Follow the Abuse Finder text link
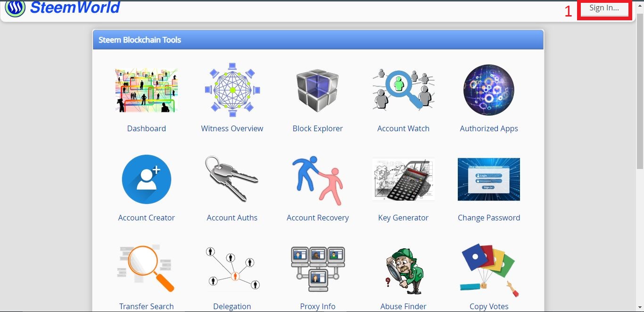The height and width of the screenshot is (312, 644). coord(403,306)
